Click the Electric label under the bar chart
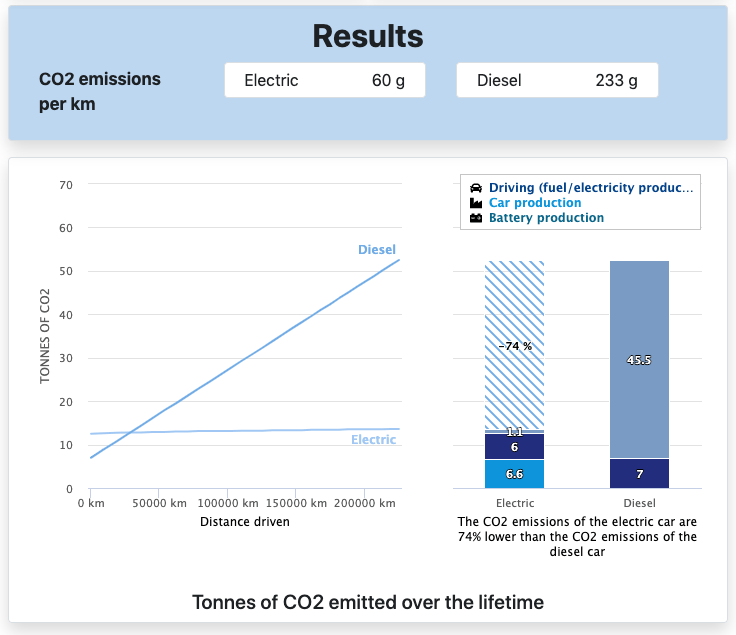 pyautogui.click(x=514, y=504)
